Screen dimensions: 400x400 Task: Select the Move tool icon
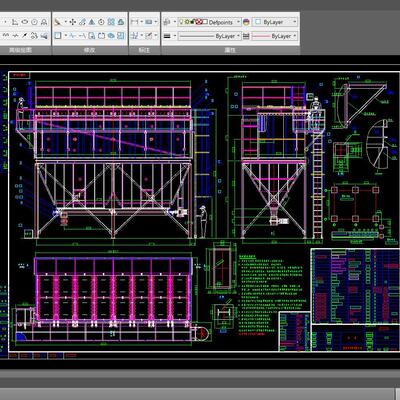[x=73, y=22]
